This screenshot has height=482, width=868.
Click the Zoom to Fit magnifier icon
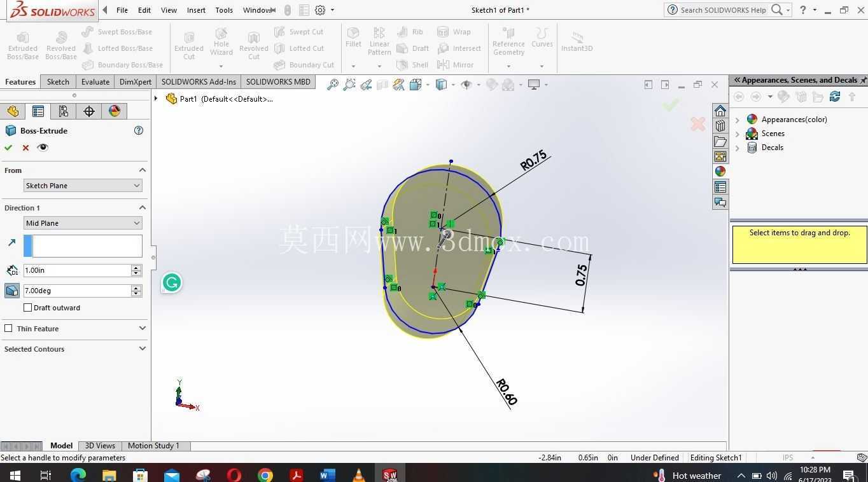[x=332, y=85]
